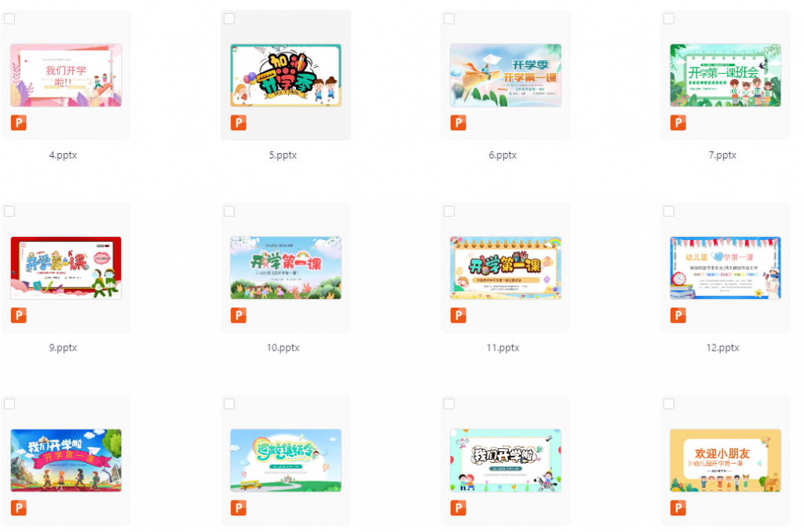Click the PowerPoint icon on 7.pptx card

[678, 123]
